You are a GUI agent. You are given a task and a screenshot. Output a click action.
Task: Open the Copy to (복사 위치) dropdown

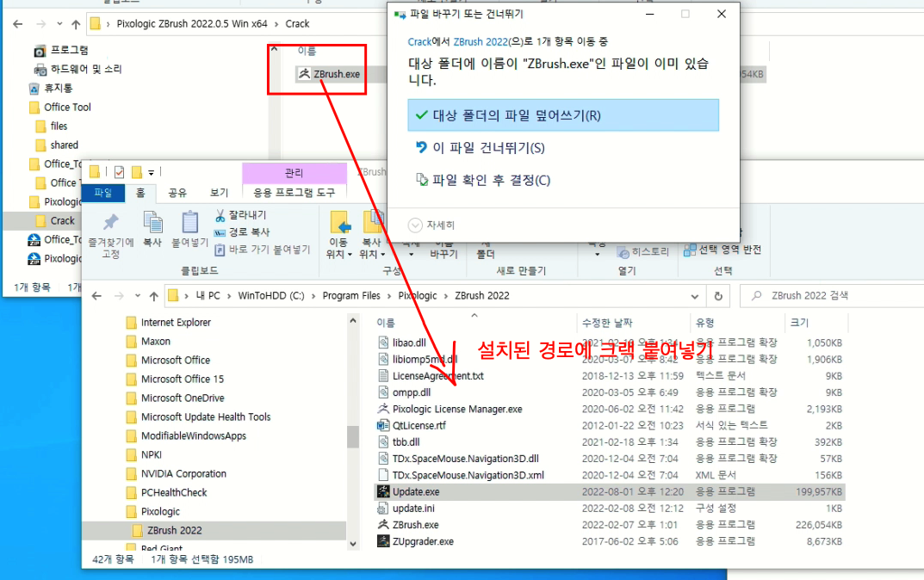coord(372,254)
